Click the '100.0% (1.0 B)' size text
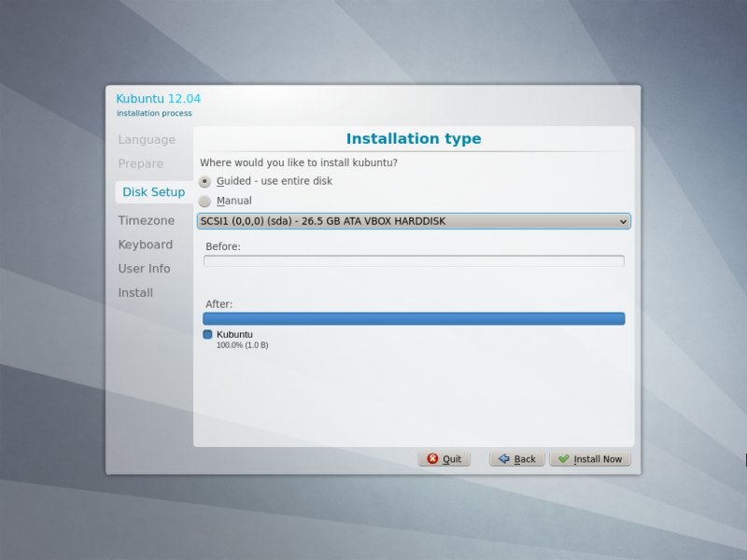The width and height of the screenshot is (747, 560). click(x=242, y=345)
